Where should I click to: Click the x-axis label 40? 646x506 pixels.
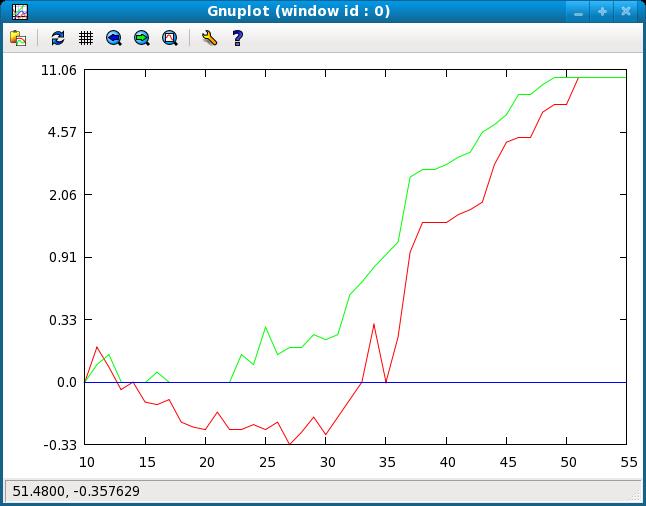click(447, 462)
